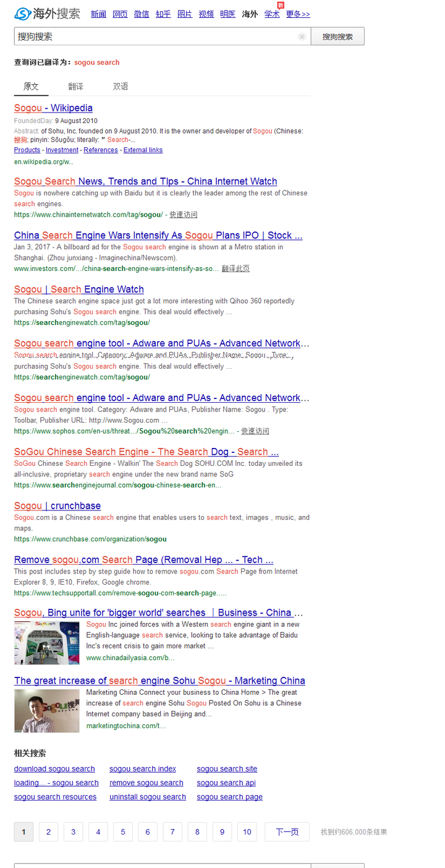Click related search loading... - sogou search
Screen dimensions: 445x868
(56, 783)
